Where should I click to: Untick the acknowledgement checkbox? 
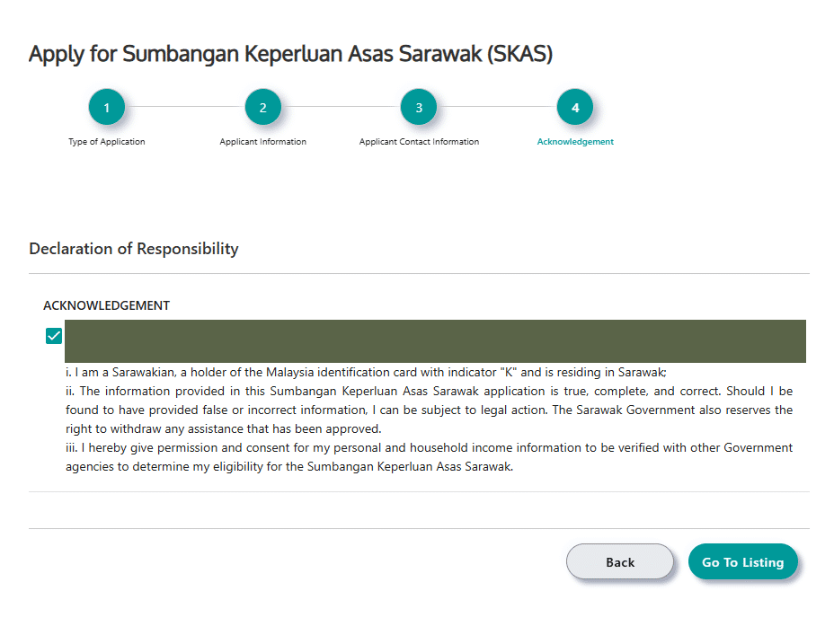(54, 336)
